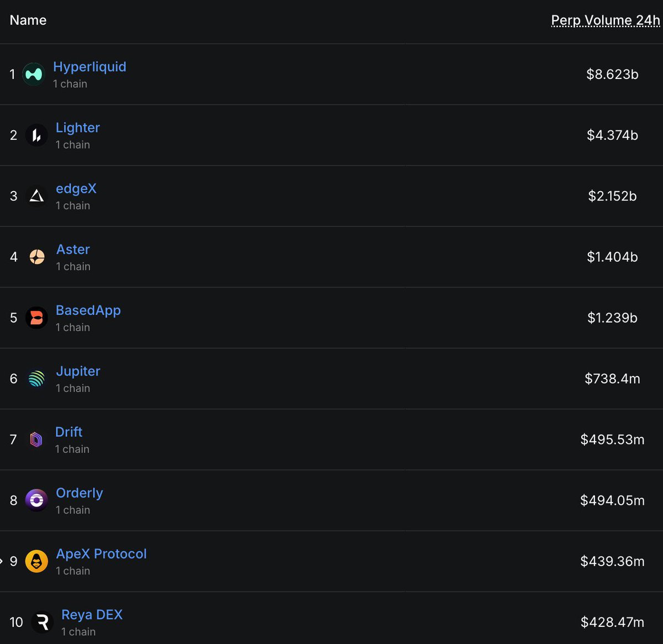Click the Lighter logo icon
This screenshot has width=663, height=644.
pos(36,135)
